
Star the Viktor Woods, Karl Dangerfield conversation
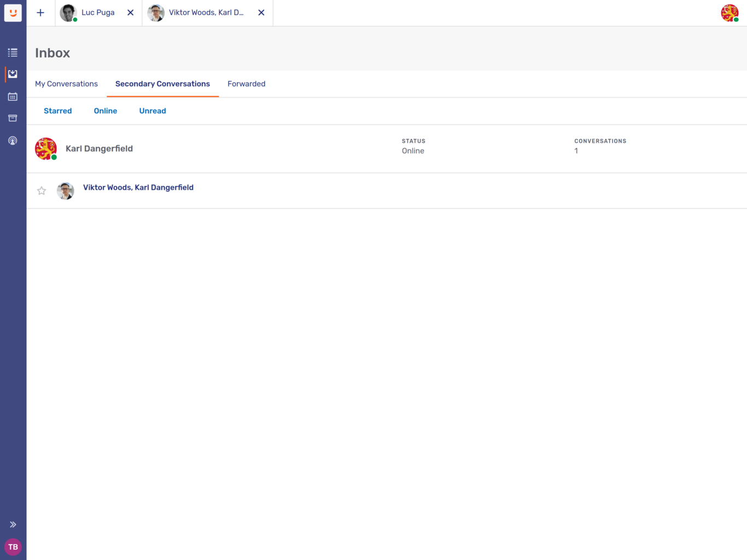41,190
